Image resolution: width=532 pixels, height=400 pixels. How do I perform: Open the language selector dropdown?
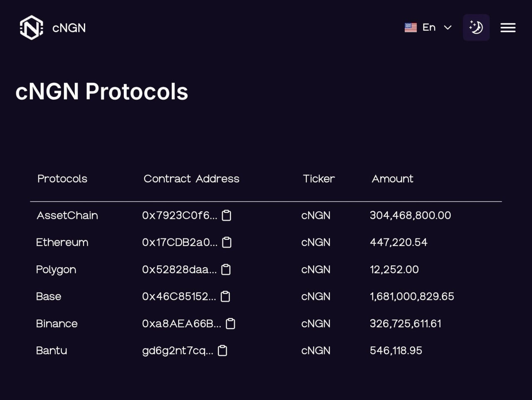tap(429, 27)
